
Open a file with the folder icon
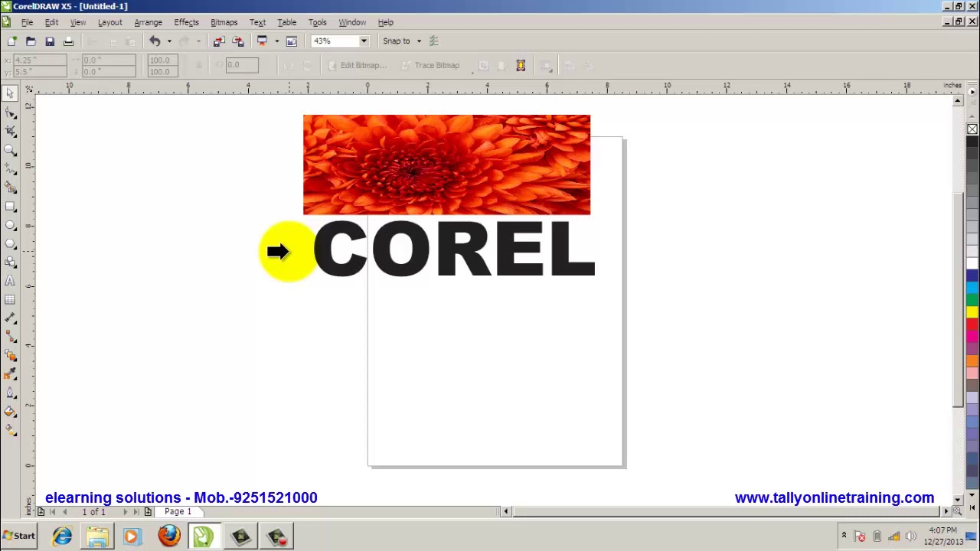point(31,41)
